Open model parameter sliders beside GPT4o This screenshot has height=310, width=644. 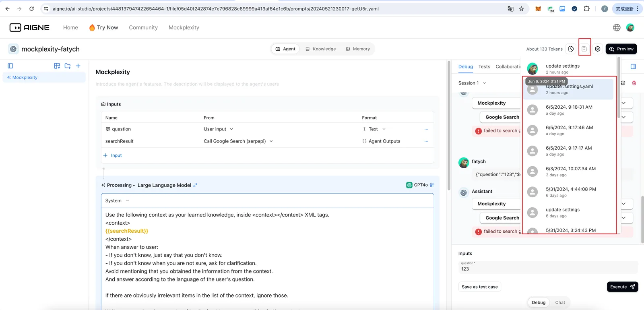(432, 185)
